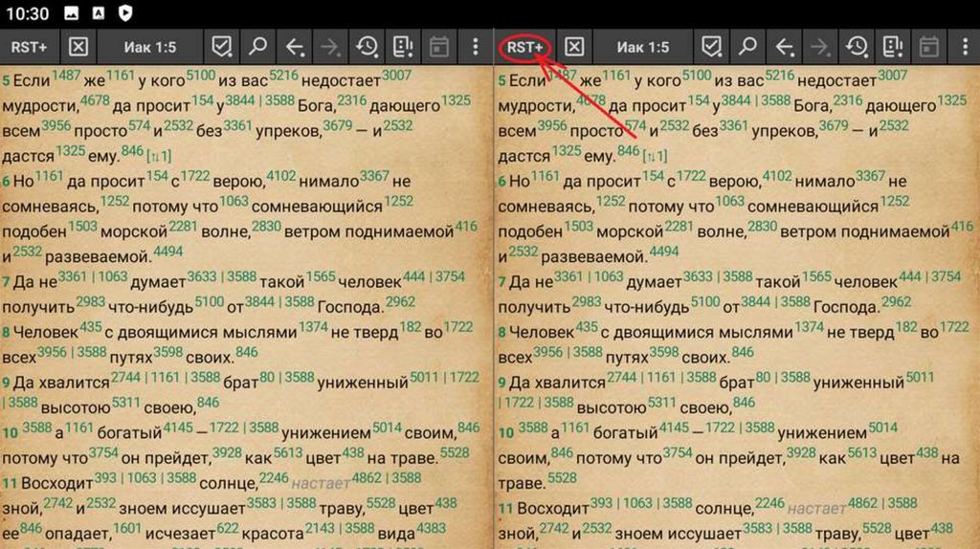Tap the search magnifier in right pane

[747, 47]
